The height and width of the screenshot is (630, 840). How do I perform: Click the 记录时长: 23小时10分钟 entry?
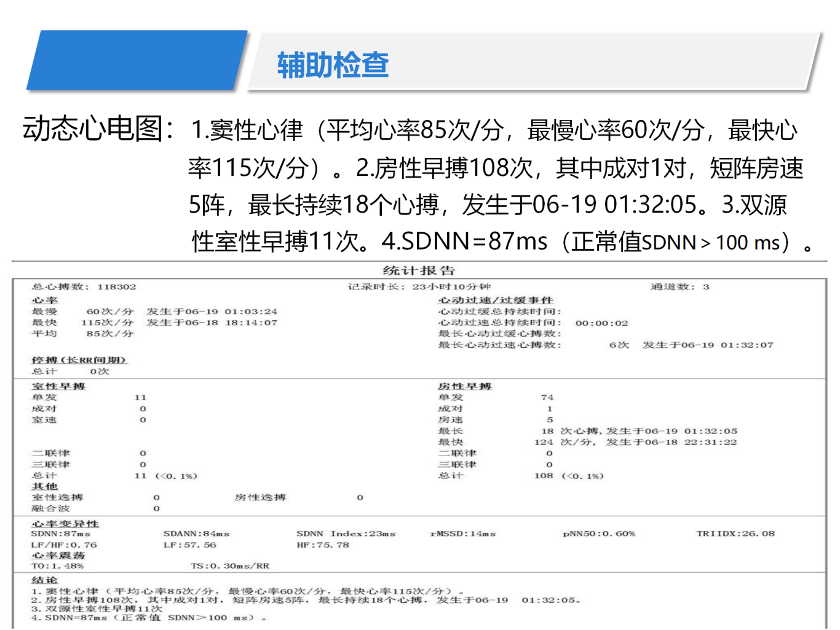pos(419,287)
